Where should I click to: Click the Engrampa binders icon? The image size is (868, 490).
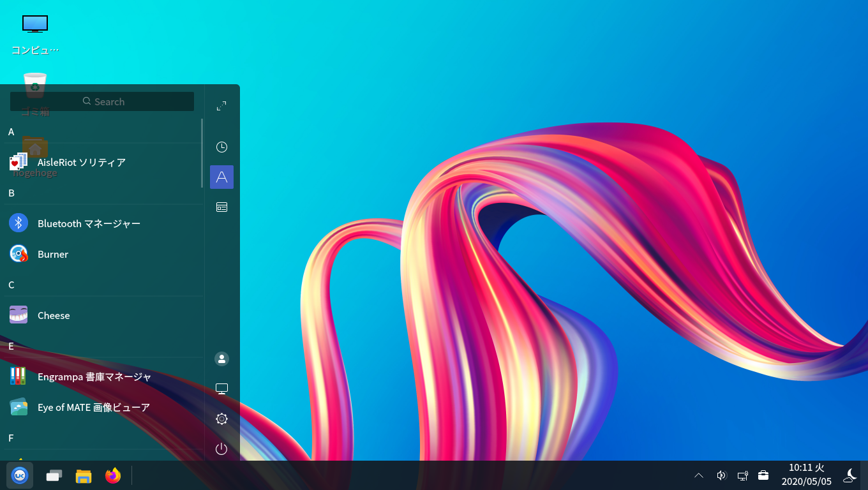[x=19, y=376]
